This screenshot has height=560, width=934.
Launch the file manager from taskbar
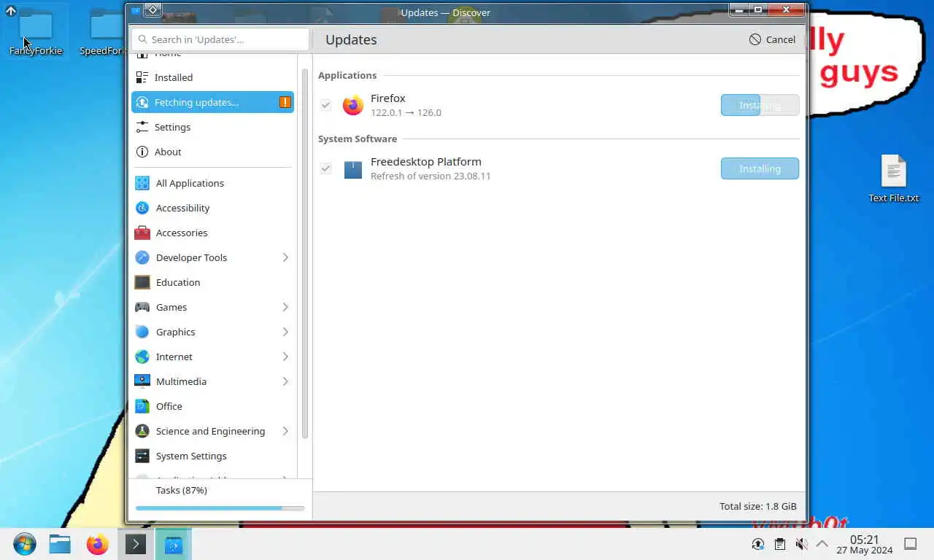coord(60,544)
